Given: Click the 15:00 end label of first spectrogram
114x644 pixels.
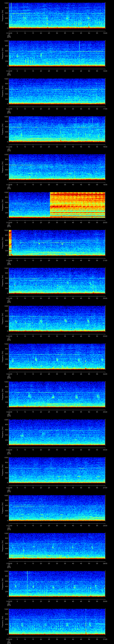Looking at the screenshot, I should pos(105,33).
